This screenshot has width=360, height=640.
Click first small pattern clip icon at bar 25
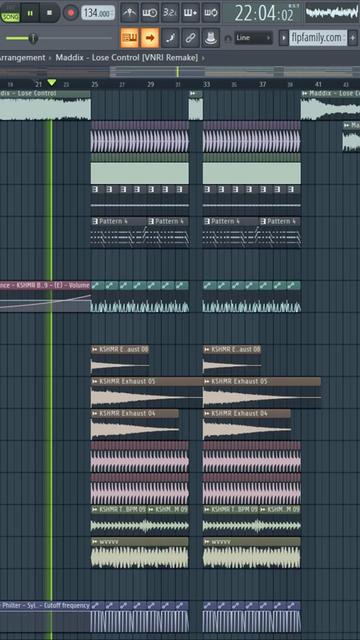pos(95,189)
